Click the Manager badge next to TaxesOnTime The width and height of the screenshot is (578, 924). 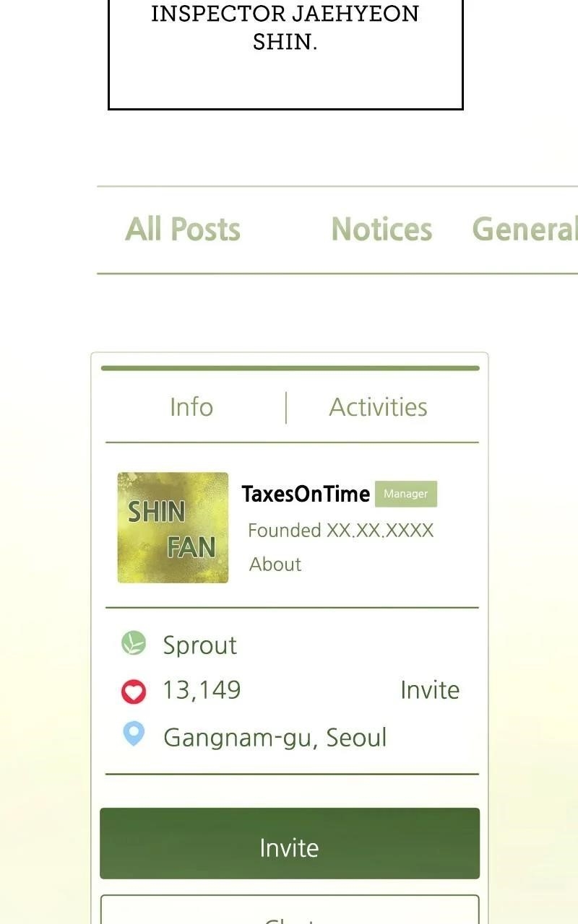coord(406,494)
